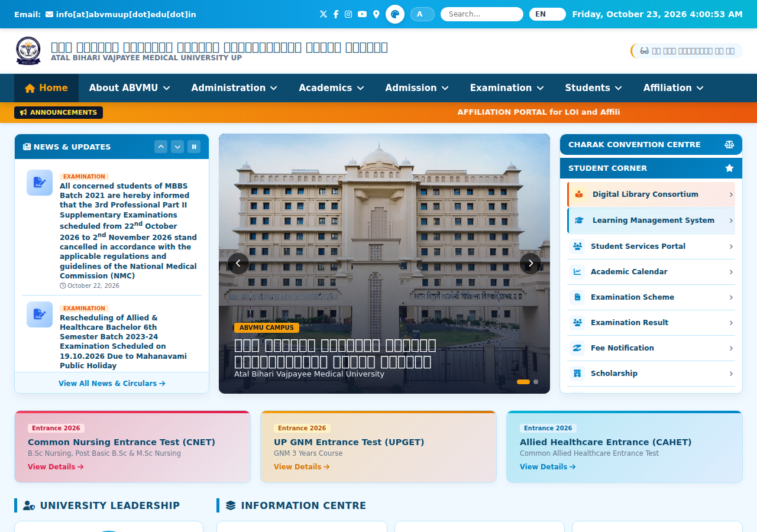Open Student Services Portal
757x532 pixels.
[x=651, y=246]
